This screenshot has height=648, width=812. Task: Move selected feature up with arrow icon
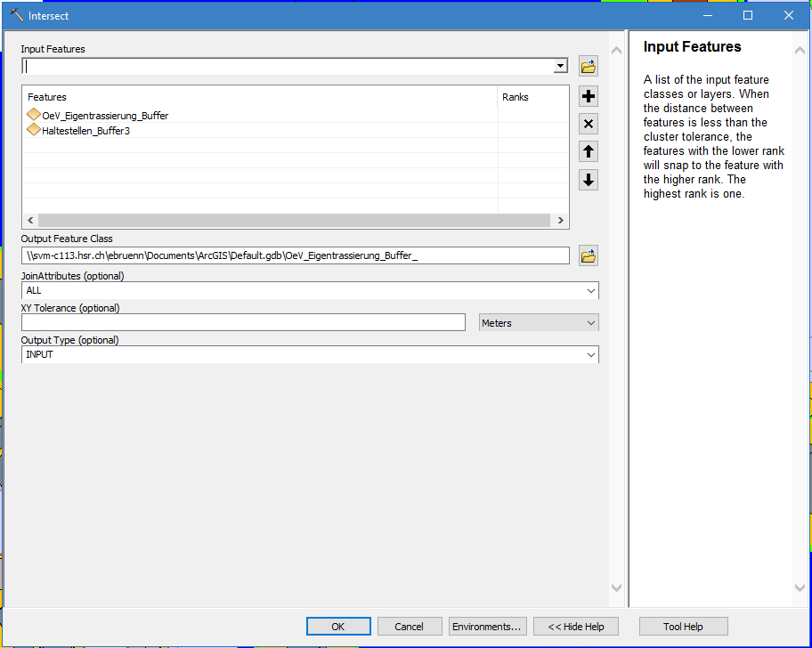[588, 152]
